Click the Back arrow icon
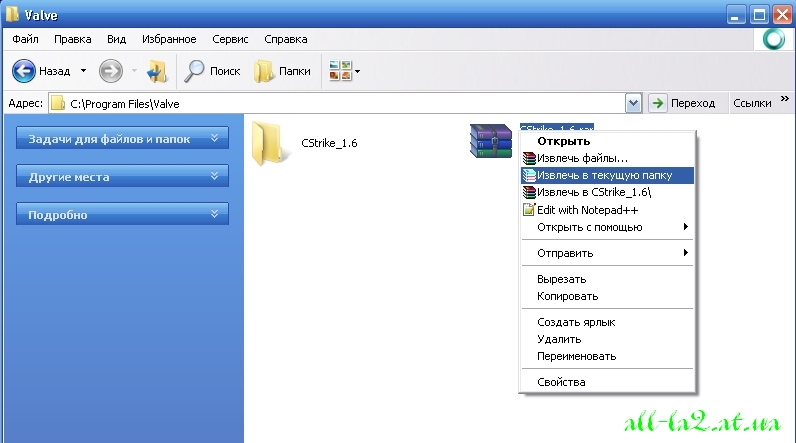796x443 pixels. pos(24,71)
